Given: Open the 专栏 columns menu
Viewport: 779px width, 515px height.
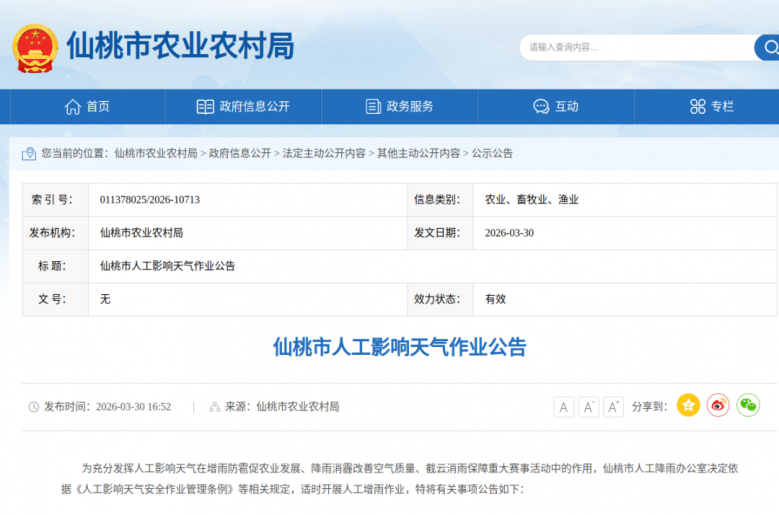Looking at the screenshot, I should [x=711, y=107].
